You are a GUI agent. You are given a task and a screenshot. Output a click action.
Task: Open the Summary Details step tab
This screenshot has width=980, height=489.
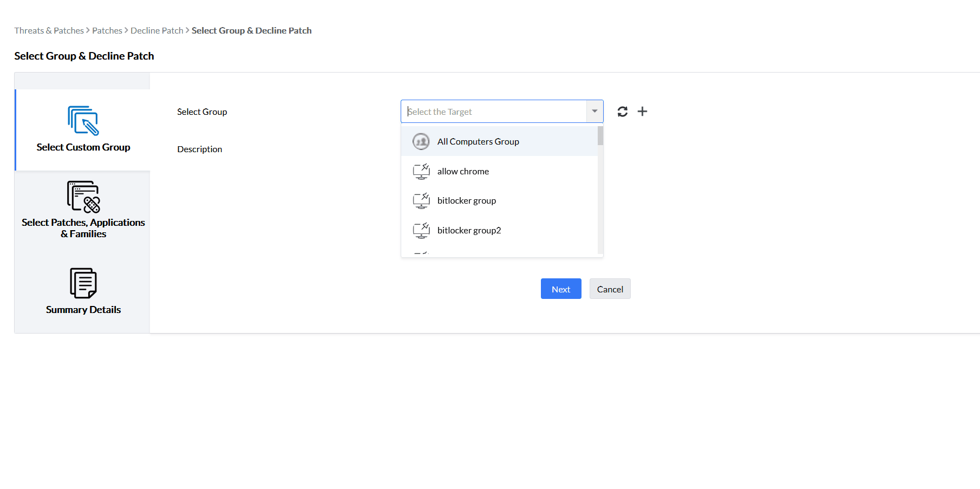coord(83,309)
